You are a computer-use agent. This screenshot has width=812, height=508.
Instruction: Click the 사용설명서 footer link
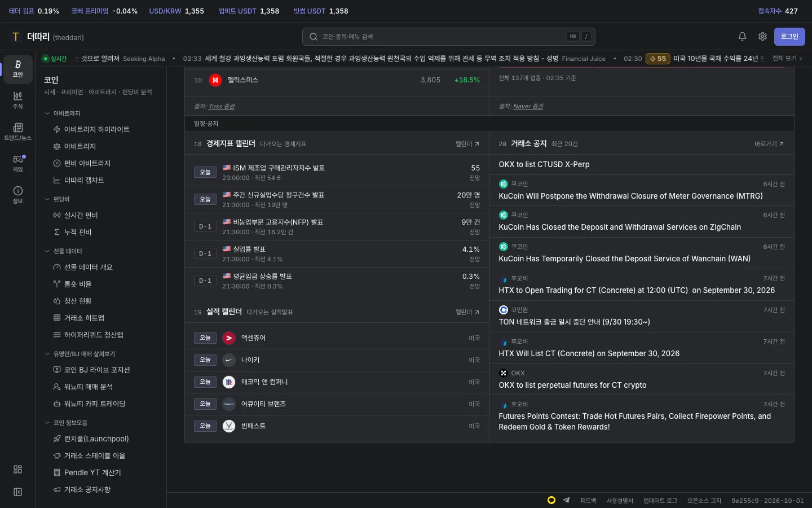click(620, 501)
